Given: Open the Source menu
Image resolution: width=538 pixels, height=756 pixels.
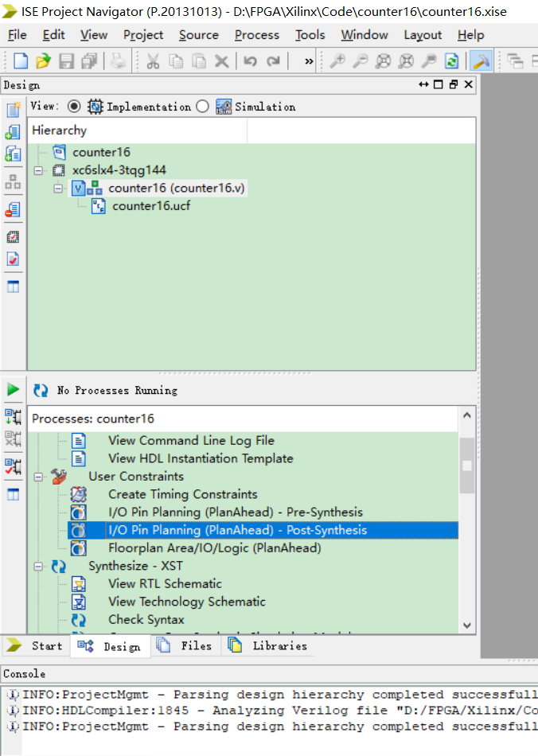Looking at the screenshot, I should (x=199, y=35).
